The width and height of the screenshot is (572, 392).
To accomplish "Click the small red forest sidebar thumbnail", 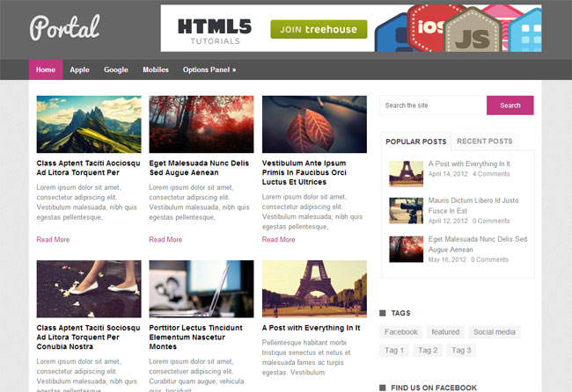I will pyautogui.click(x=406, y=250).
